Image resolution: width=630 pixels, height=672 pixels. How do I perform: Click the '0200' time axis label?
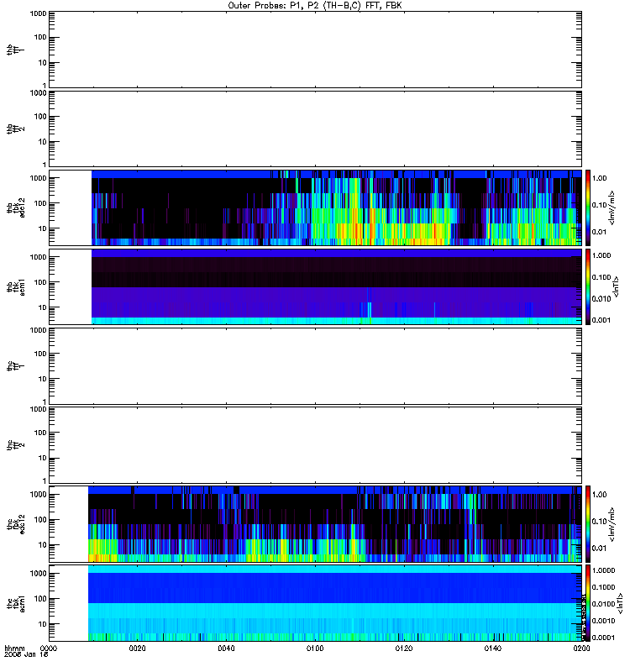point(581,648)
